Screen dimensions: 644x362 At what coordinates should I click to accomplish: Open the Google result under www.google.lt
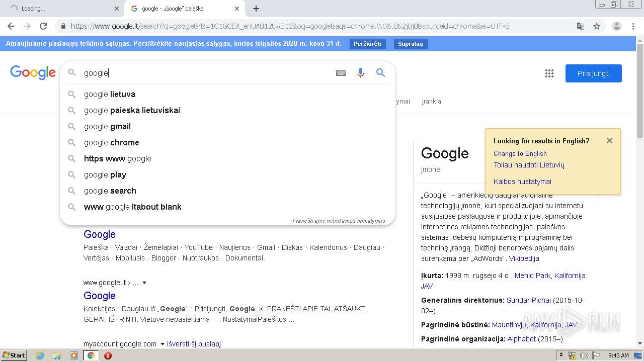(x=100, y=296)
